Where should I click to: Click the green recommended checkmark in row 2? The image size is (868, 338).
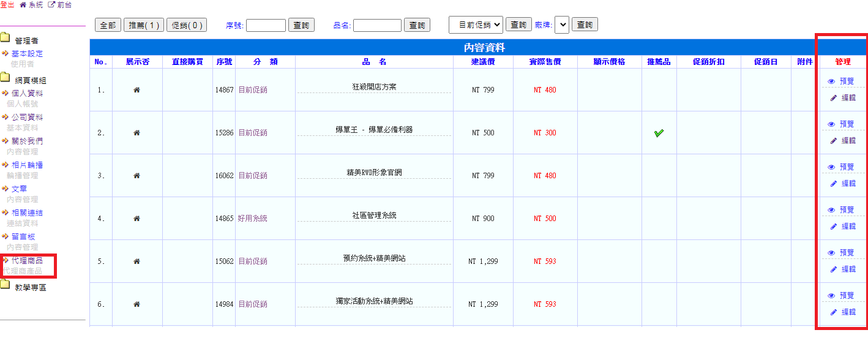tap(659, 133)
